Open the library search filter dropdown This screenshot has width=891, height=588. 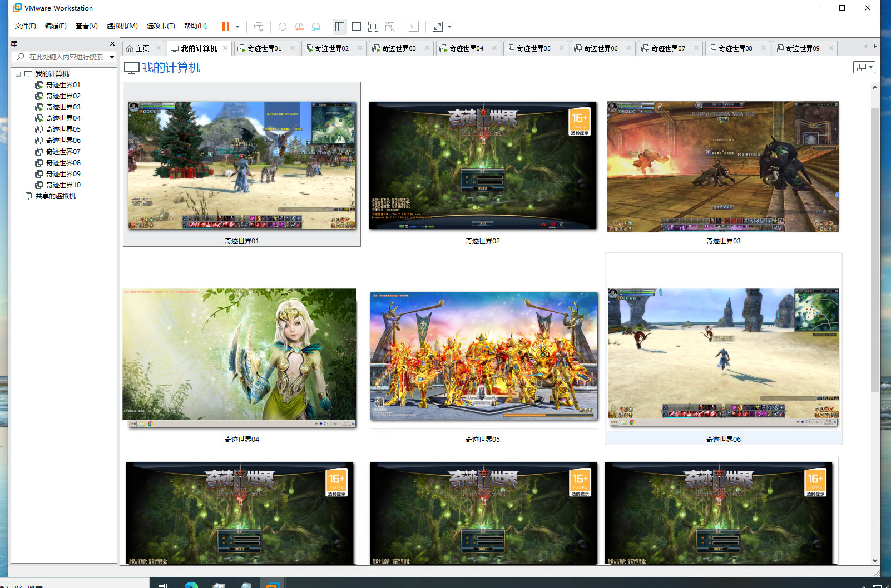112,57
